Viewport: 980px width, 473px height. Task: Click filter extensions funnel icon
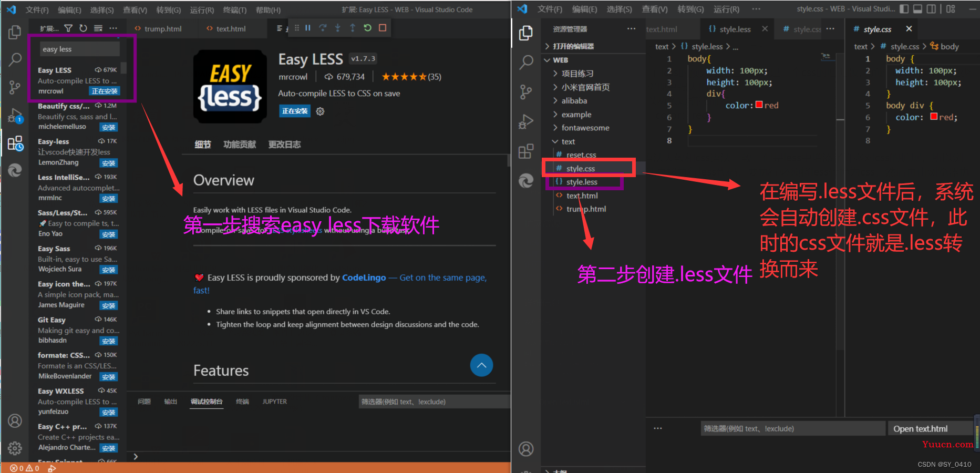tap(68, 28)
